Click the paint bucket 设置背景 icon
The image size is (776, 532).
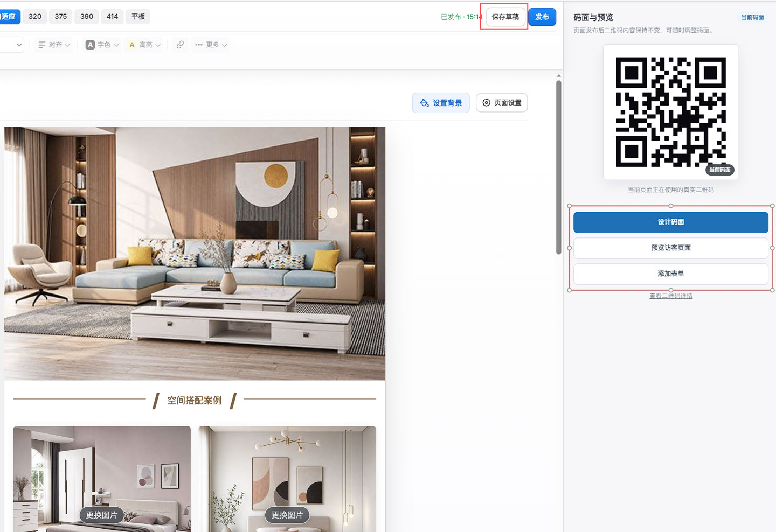pyautogui.click(x=425, y=103)
